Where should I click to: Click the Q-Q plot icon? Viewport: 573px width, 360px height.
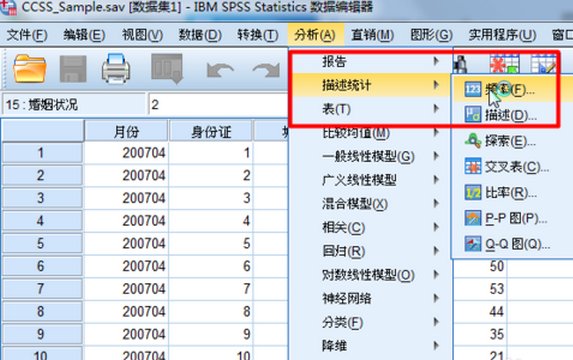tap(473, 244)
